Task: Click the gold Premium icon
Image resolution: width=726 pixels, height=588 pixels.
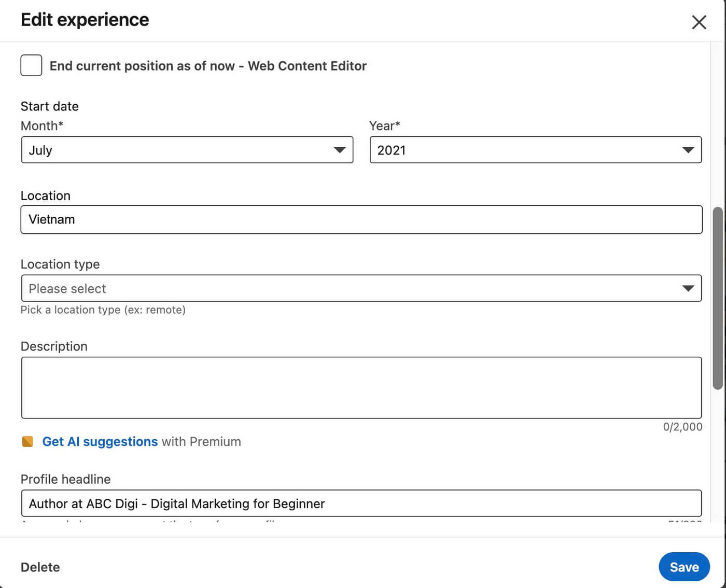Action: (27, 442)
